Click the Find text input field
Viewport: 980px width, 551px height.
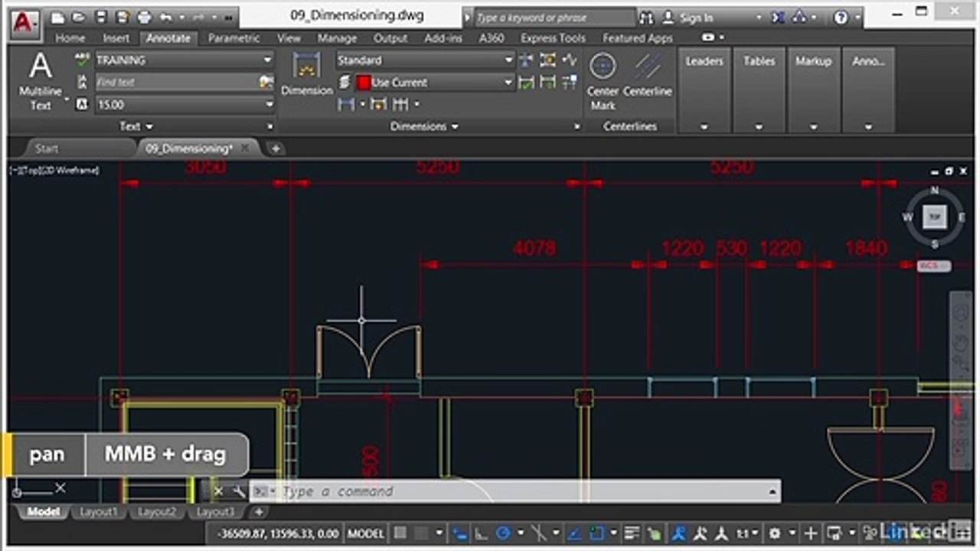[178, 82]
